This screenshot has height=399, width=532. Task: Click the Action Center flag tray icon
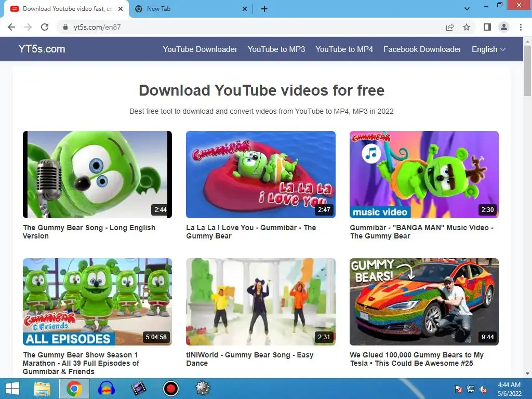pyautogui.click(x=458, y=389)
